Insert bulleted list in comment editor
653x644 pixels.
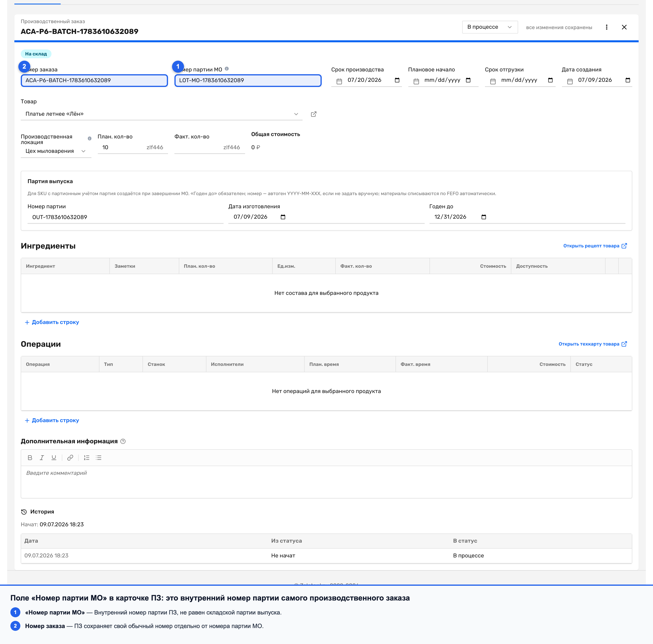(99, 457)
